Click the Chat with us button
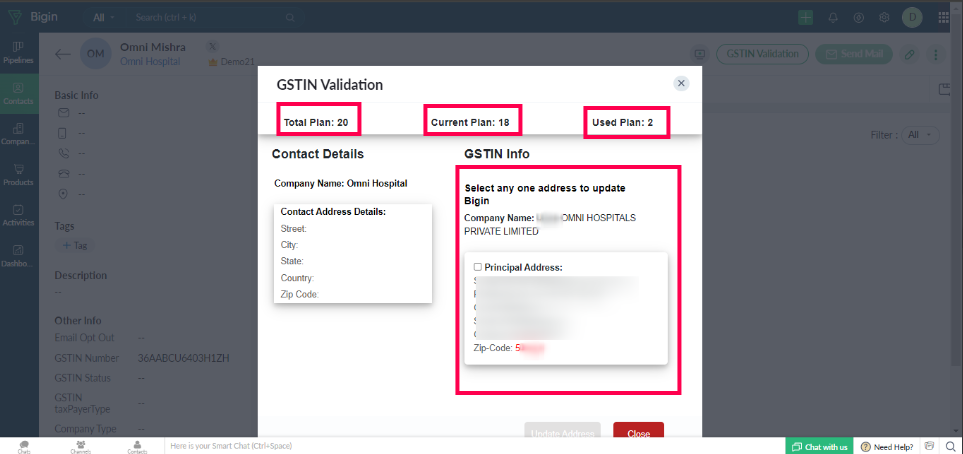 (819, 447)
